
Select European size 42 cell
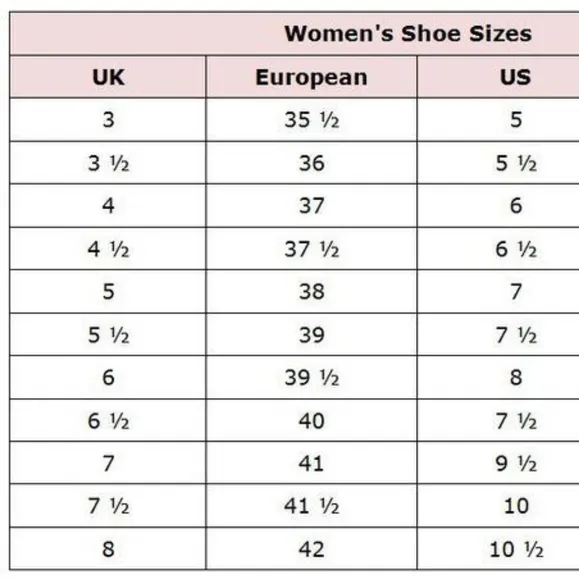coord(312,549)
